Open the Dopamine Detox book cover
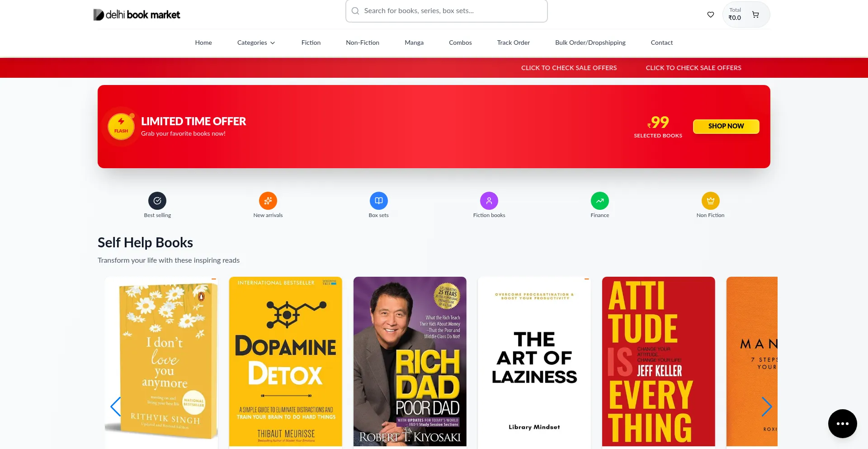 pyautogui.click(x=286, y=362)
